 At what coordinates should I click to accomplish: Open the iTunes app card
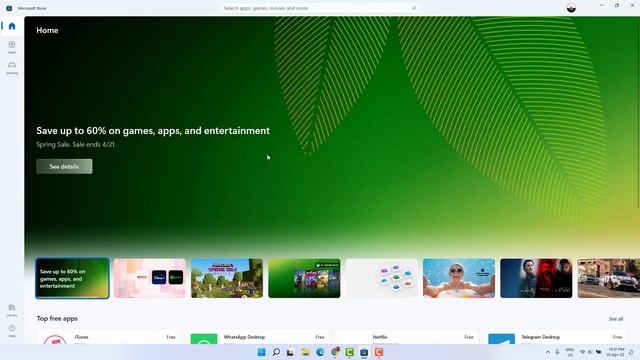pos(108,337)
